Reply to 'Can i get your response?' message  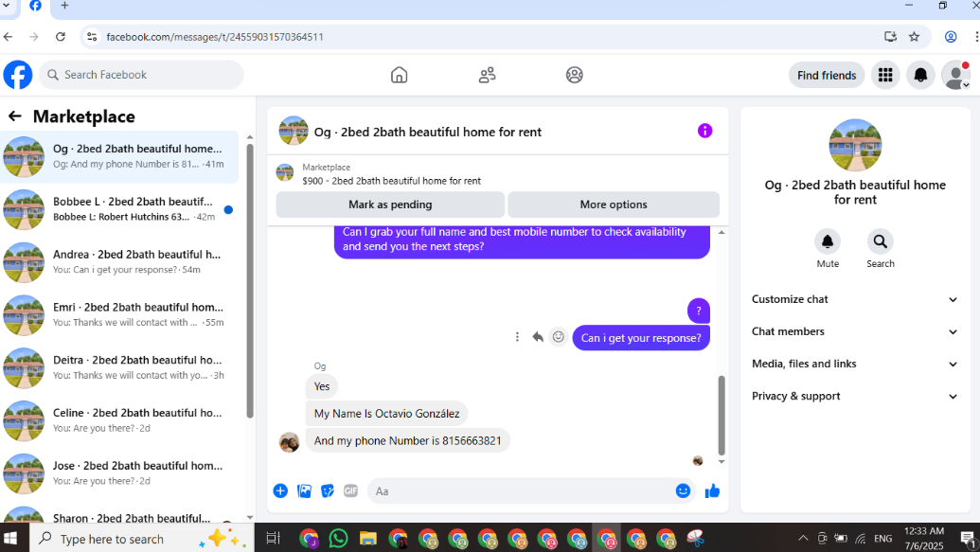(538, 337)
